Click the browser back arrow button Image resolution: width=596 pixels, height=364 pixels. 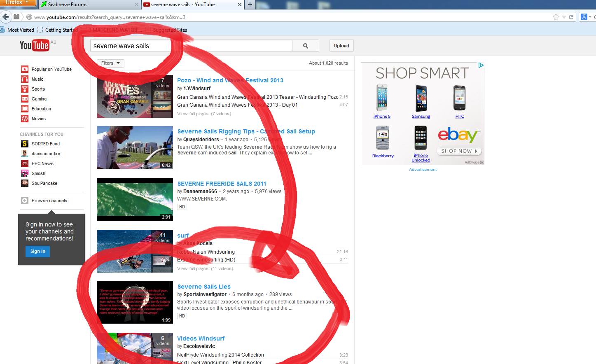pyautogui.click(x=5, y=17)
